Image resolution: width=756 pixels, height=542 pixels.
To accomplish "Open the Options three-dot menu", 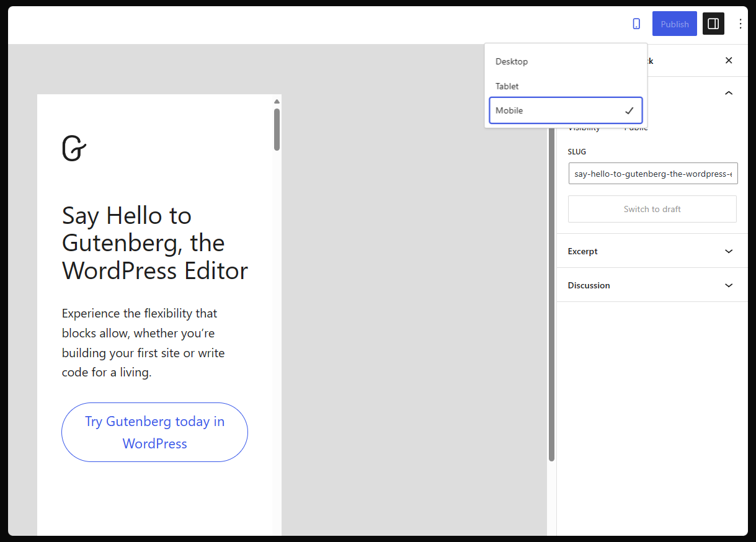I will tap(740, 24).
